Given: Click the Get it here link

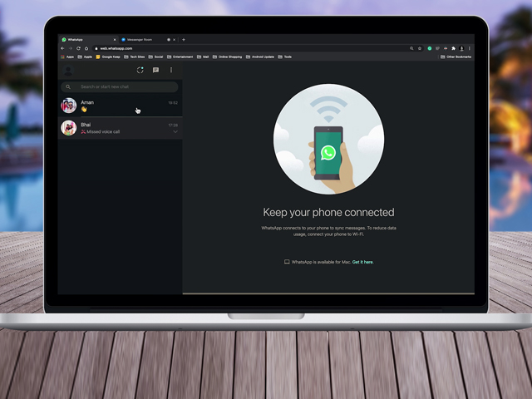Looking at the screenshot, I should [362, 262].
